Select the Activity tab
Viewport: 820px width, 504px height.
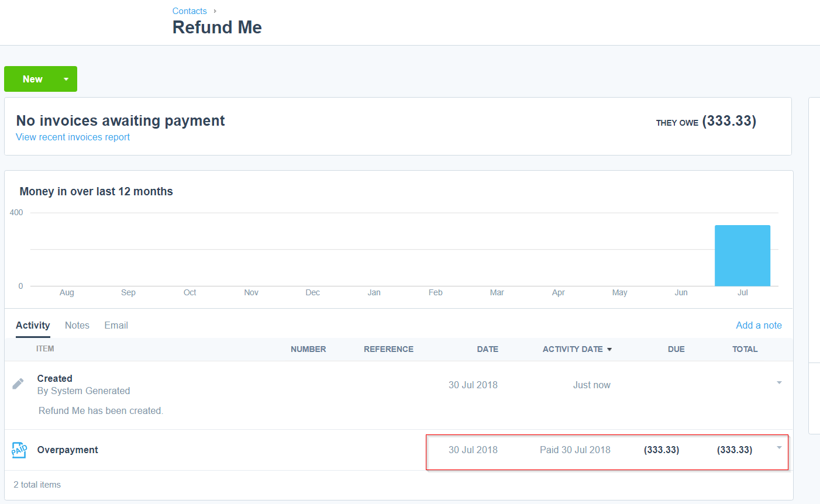(33, 326)
